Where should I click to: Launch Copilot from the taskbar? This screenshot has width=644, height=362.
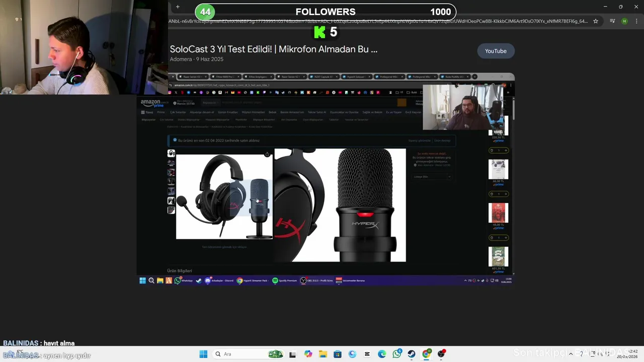pos(308,354)
